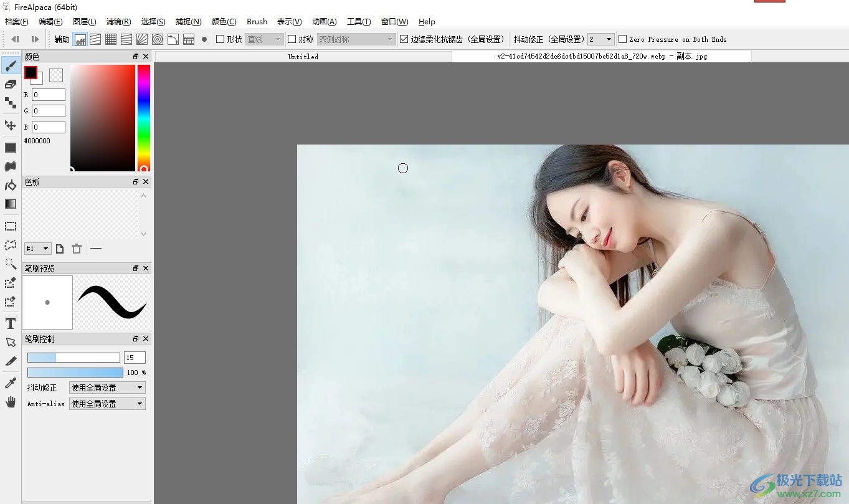This screenshot has width=849, height=504.
Task: Select the Eraser tool
Action: point(11,84)
